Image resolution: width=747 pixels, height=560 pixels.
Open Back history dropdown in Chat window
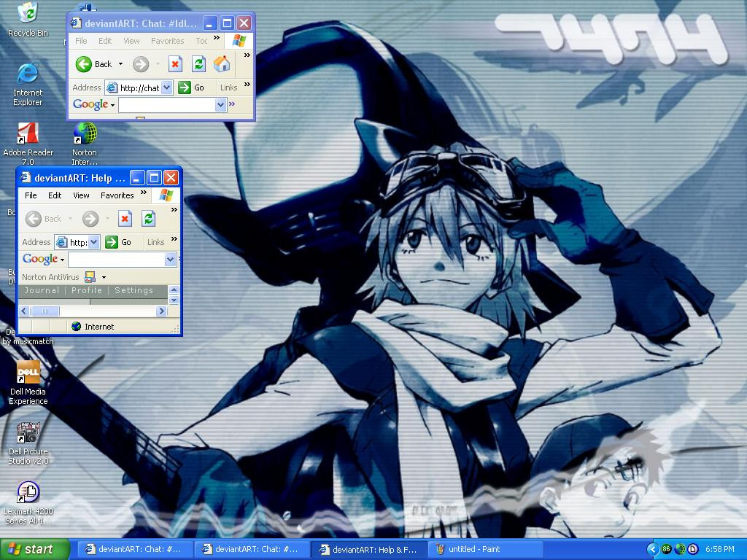120,64
